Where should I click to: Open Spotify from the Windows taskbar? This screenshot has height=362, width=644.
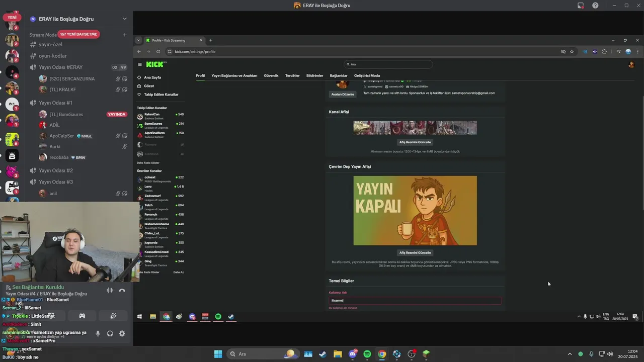(x=367, y=354)
